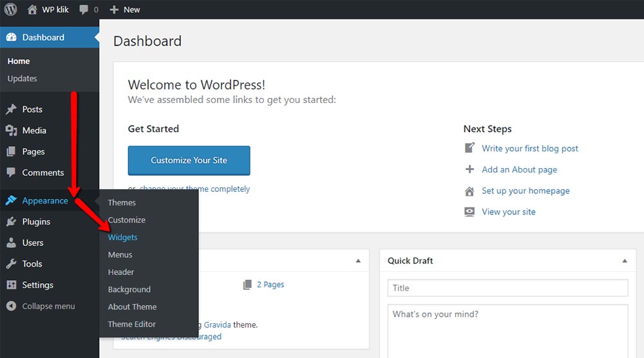Viewport: 644px width, 358px height.
Task: Click the edit icon beside Write your first blog post
Action: tap(469, 148)
